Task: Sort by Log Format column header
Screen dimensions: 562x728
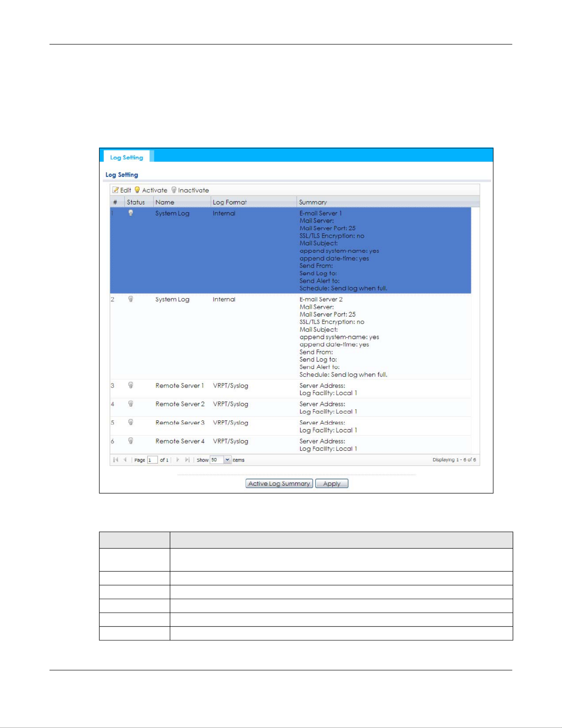Action: tap(230, 202)
